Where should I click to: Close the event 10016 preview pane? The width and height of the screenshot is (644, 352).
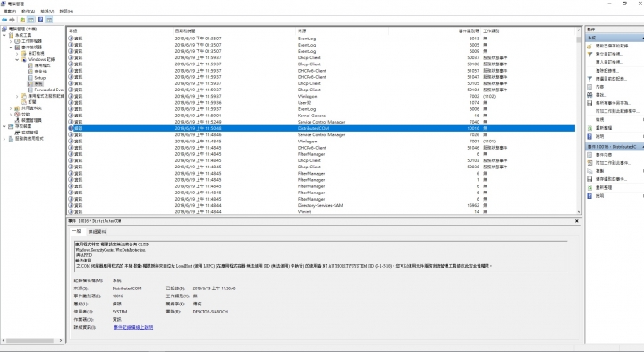pyautogui.click(x=577, y=221)
